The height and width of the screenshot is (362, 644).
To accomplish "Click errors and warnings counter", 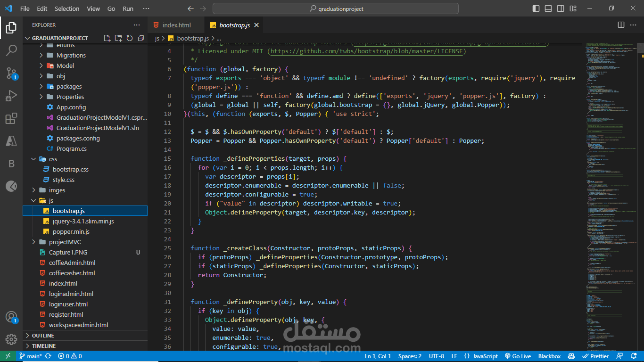I will [70, 356].
